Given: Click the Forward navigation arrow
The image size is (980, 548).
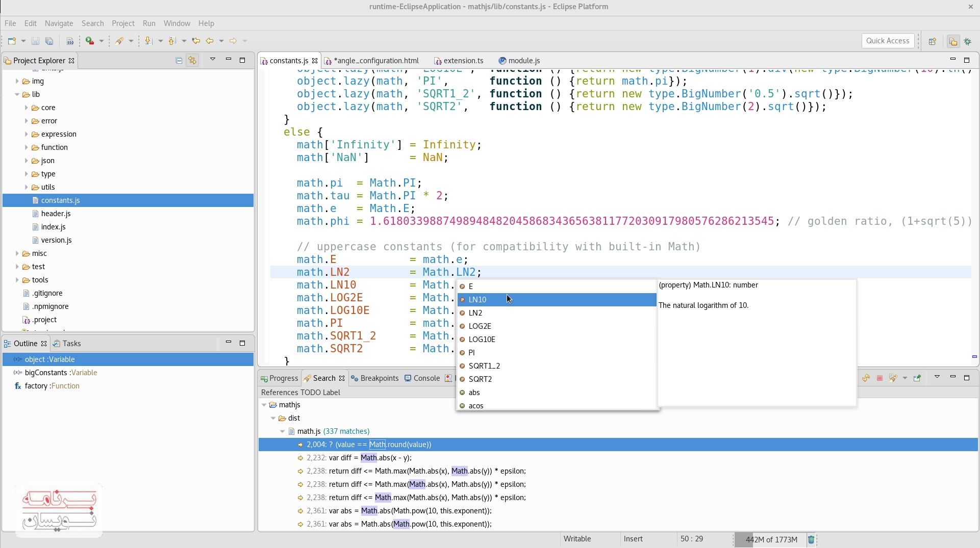Looking at the screenshot, I should [233, 41].
